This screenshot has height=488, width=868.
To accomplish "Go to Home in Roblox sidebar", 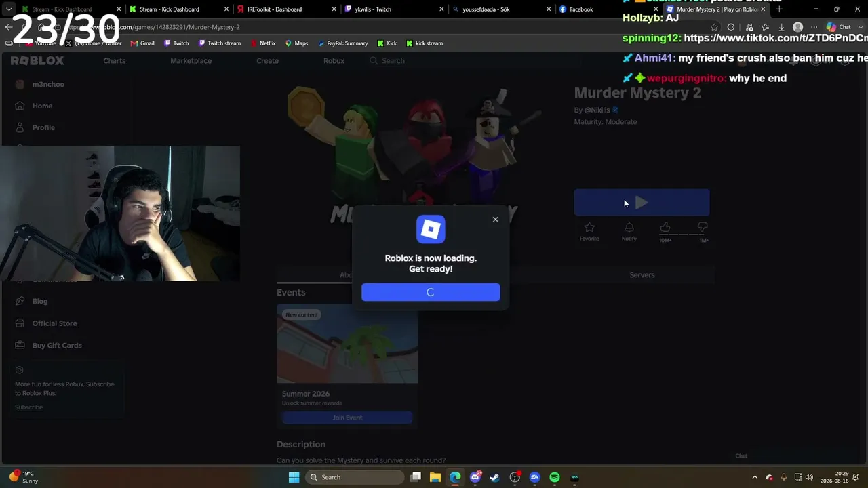I will pyautogui.click(x=42, y=106).
